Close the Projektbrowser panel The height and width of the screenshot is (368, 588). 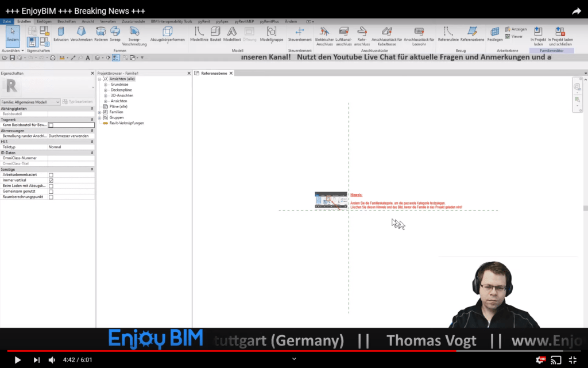point(189,73)
